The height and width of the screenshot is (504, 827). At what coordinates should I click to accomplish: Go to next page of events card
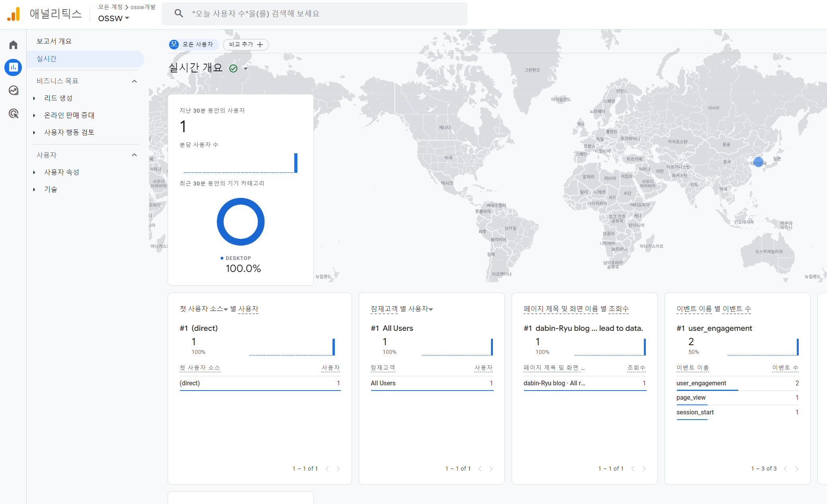[797, 469]
